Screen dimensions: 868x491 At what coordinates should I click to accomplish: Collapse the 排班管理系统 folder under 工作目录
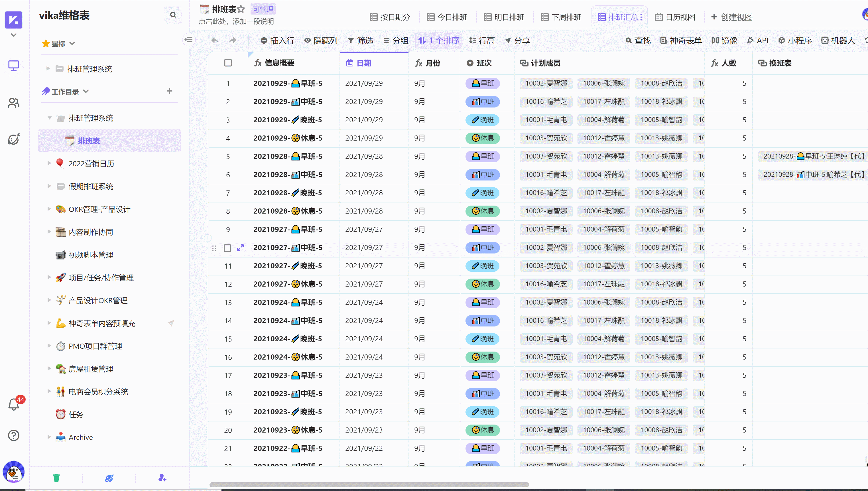pos(50,118)
